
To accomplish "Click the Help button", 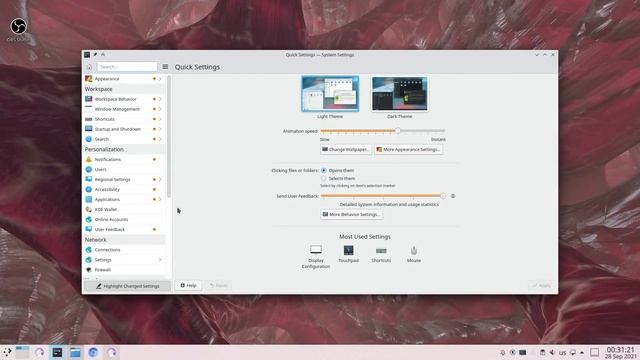I will coord(189,285).
